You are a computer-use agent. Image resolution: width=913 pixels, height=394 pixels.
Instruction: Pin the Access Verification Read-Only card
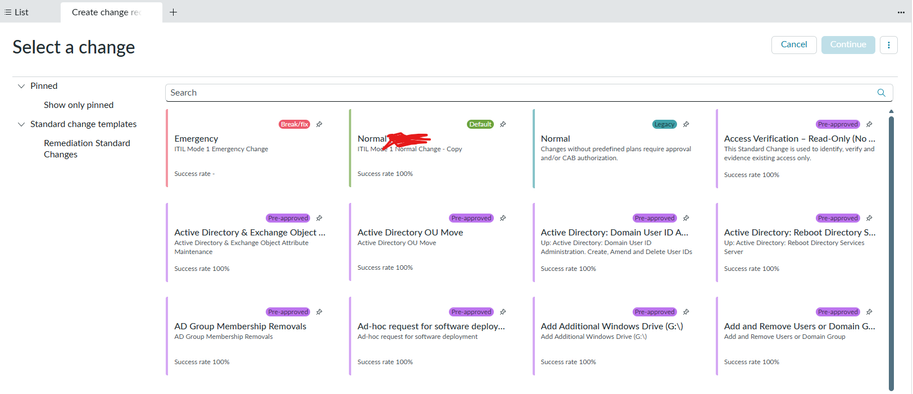coord(869,124)
